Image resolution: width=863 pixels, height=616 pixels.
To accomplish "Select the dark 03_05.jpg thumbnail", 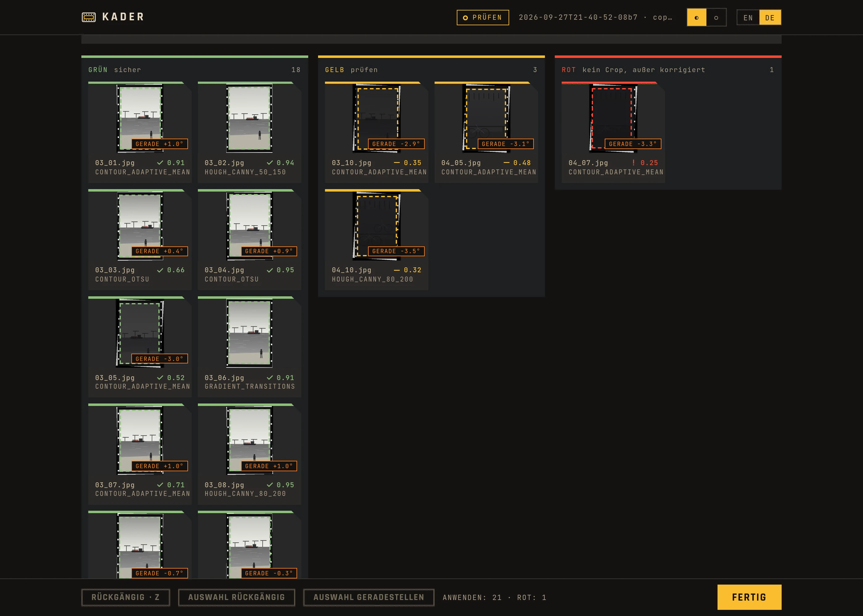I will [x=140, y=334].
